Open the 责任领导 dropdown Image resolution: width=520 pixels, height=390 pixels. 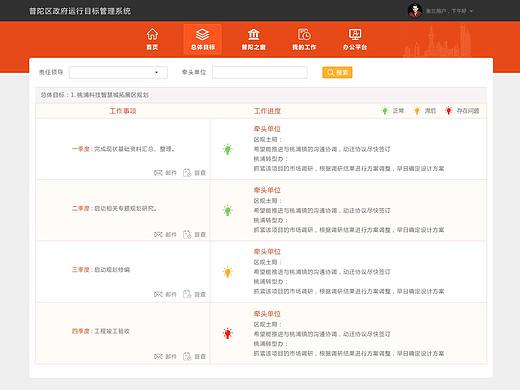[118, 72]
